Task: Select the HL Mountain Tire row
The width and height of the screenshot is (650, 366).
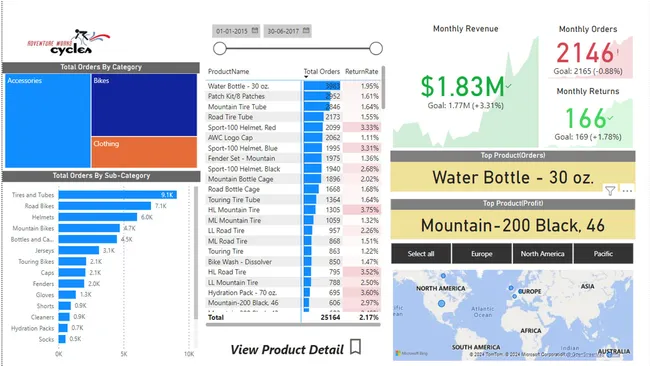Action: click(x=293, y=210)
